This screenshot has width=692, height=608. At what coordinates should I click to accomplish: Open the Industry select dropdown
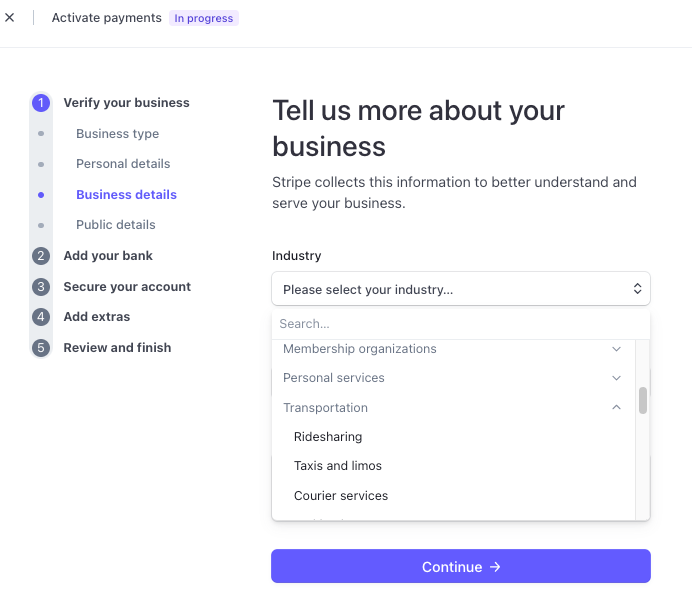click(x=460, y=289)
